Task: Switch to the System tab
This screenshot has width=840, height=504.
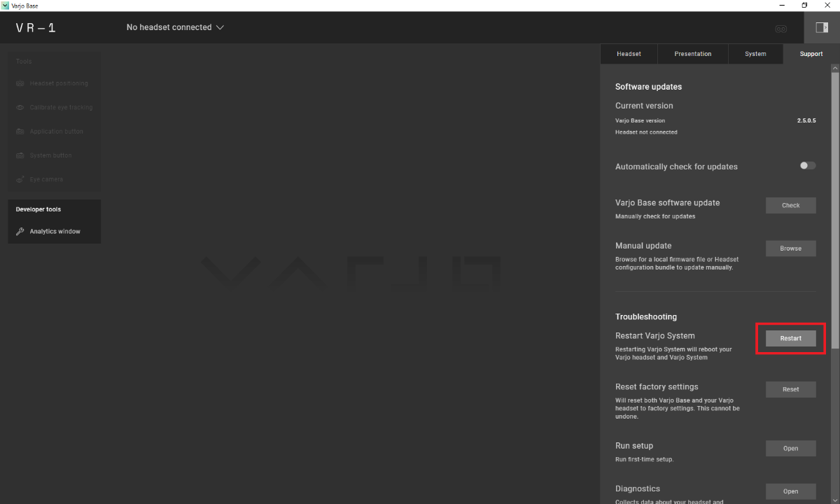Action: (x=755, y=54)
